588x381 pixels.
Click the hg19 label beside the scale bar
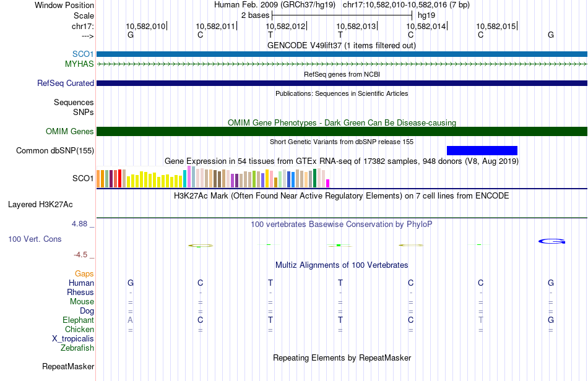[x=426, y=15]
